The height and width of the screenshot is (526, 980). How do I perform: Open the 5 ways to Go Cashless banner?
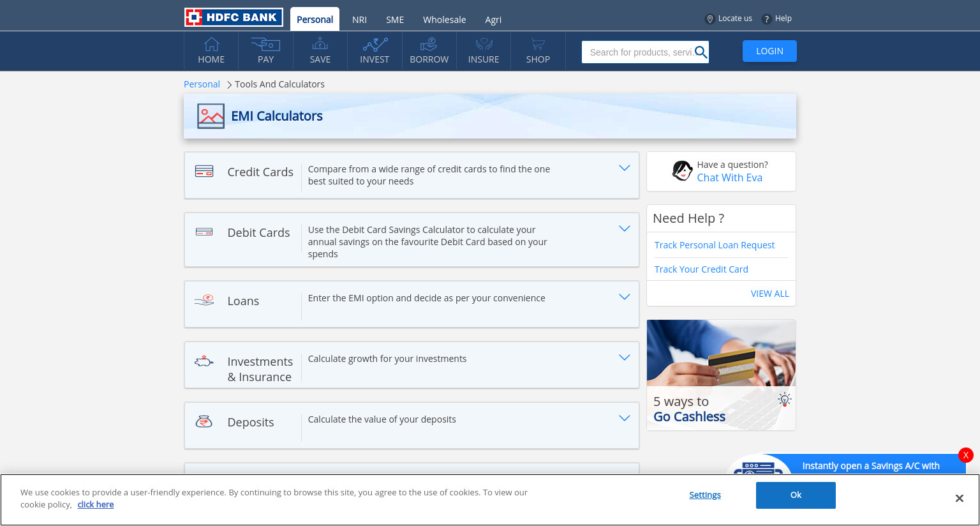coord(721,375)
